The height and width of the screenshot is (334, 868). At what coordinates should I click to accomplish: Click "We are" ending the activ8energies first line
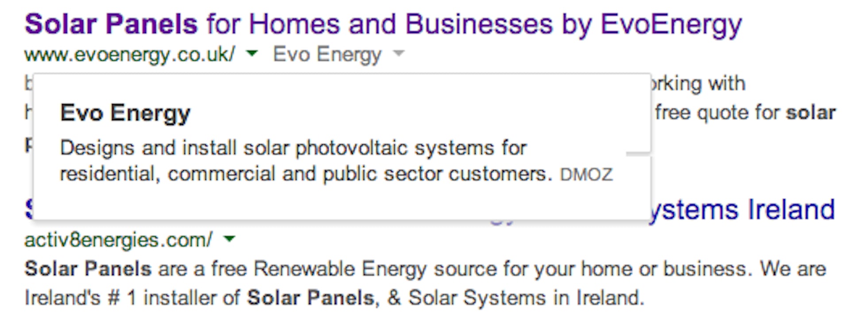(x=793, y=269)
